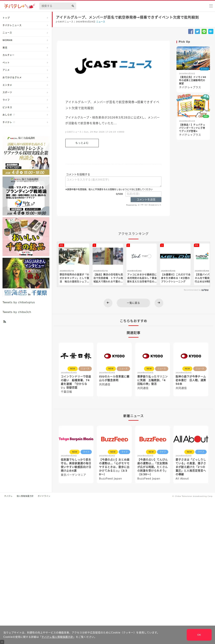Open the トップ menu item

(x=26, y=18)
